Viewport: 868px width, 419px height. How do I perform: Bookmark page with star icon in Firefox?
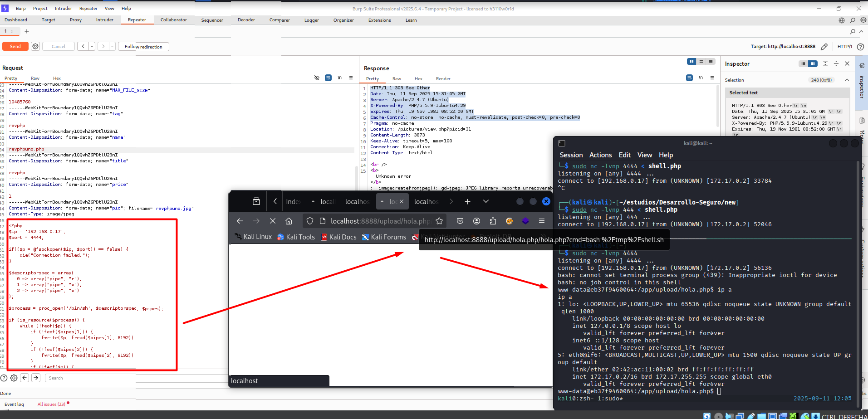coord(439,221)
